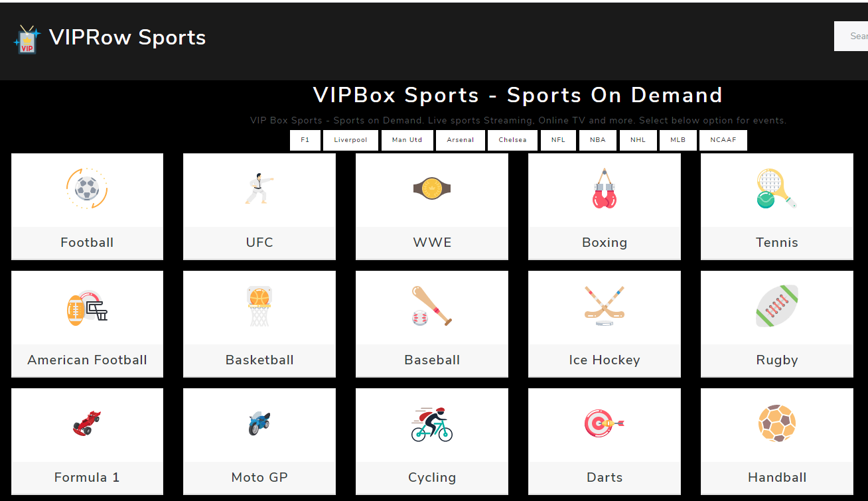Select the NBA shortcut button

point(598,140)
